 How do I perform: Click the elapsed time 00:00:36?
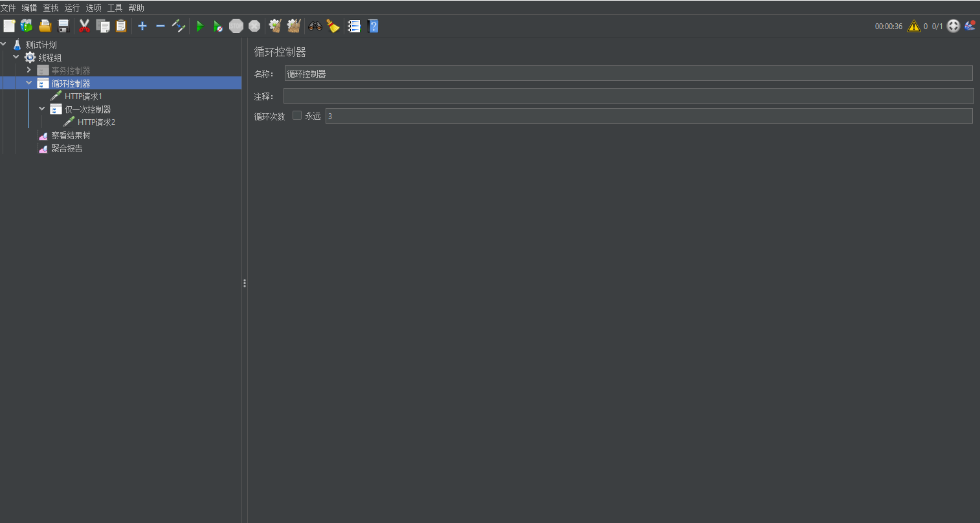pyautogui.click(x=889, y=27)
